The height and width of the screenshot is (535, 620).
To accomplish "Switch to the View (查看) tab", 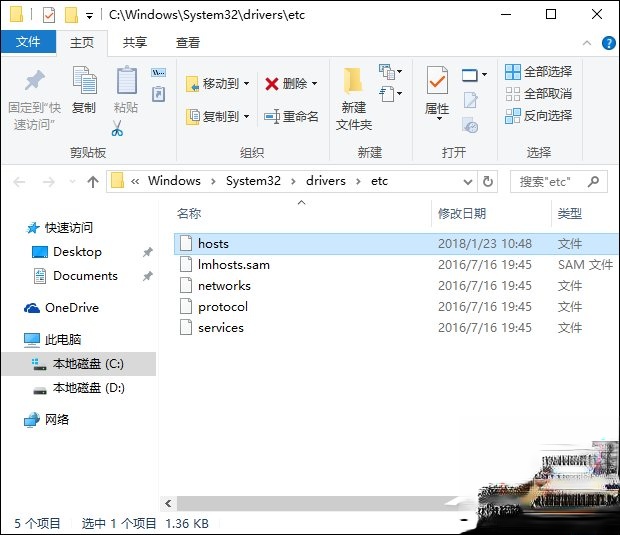I will point(188,42).
